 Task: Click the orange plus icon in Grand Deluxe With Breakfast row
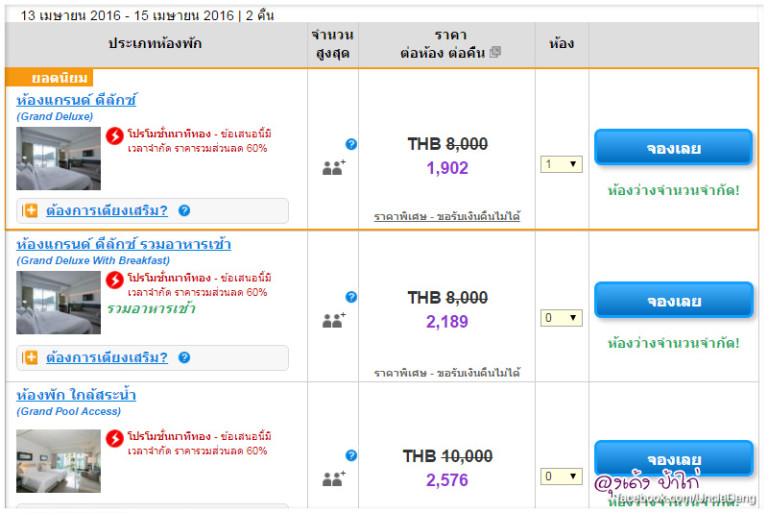coord(30,358)
